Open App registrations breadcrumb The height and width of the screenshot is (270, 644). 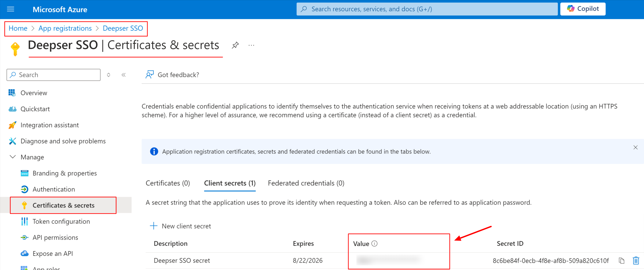(x=65, y=28)
